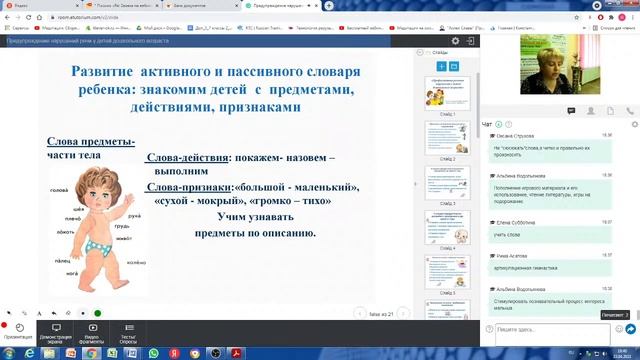Open Видео фрагменты section
This screenshot has width=640, height=360.
[92, 334]
